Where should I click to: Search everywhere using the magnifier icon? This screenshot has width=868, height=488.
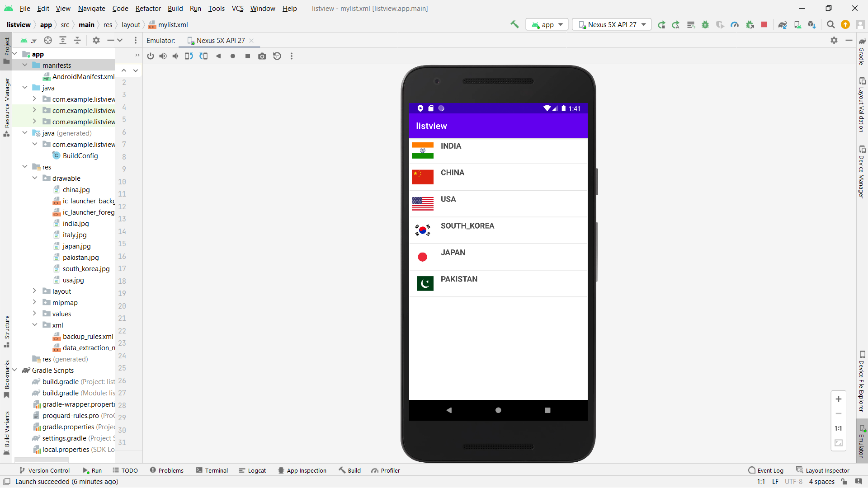click(x=831, y=24)
